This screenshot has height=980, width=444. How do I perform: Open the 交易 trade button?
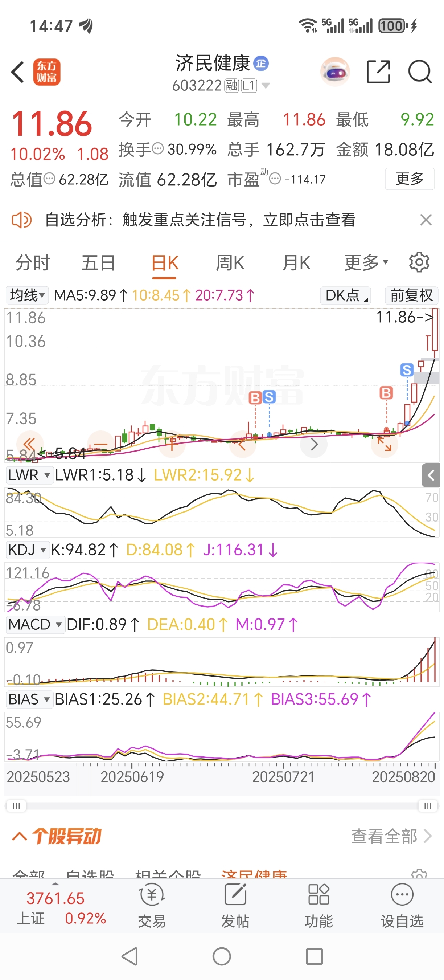tap(152, 906)
